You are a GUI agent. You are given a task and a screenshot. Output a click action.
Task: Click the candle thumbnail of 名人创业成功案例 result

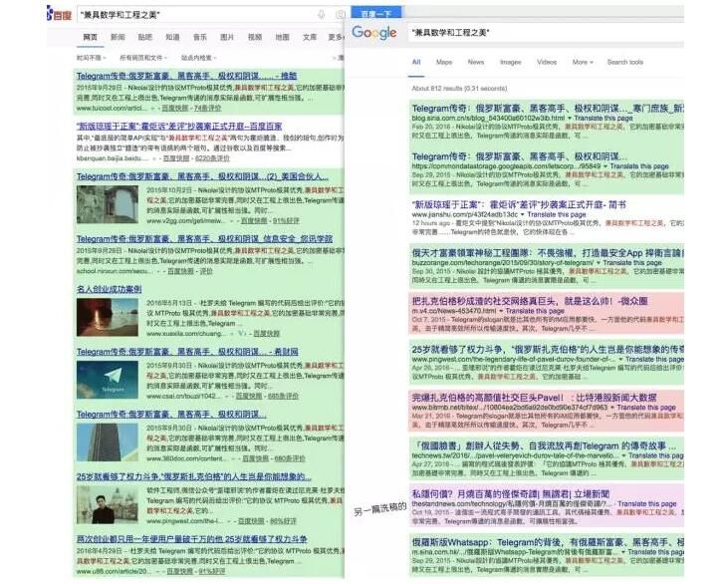coord(108,317)
